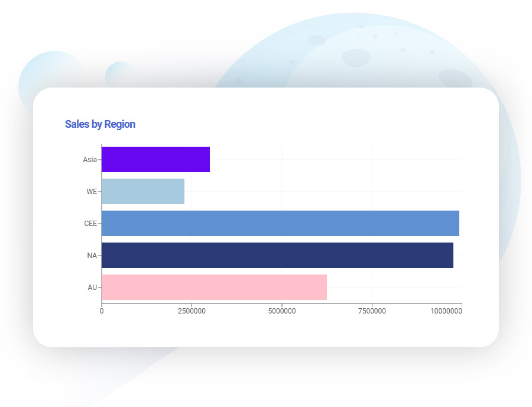Click the '7500000' x-axis tick label
This screenshot has width=532, height=407.
(x=372, y=311)
